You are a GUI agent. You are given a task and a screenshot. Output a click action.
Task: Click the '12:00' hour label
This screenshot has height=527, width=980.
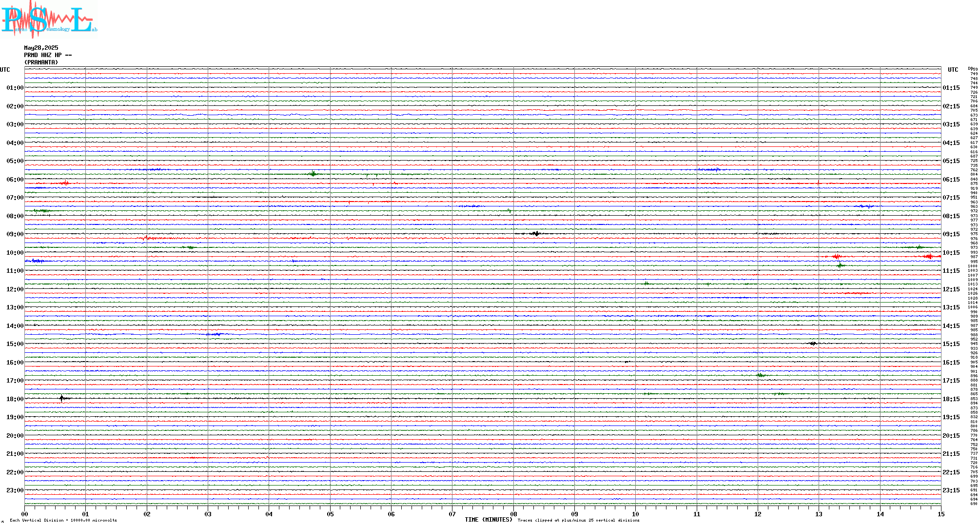coord(15,289)
